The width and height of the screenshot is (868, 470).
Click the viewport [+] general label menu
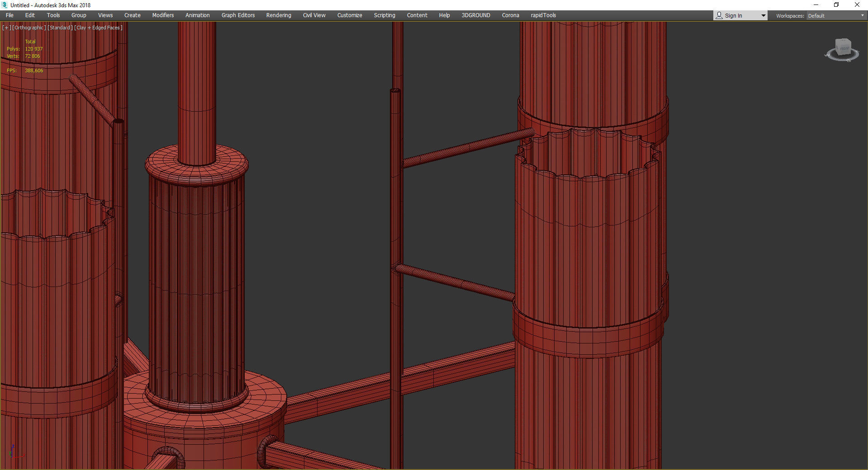pos(6,28)
